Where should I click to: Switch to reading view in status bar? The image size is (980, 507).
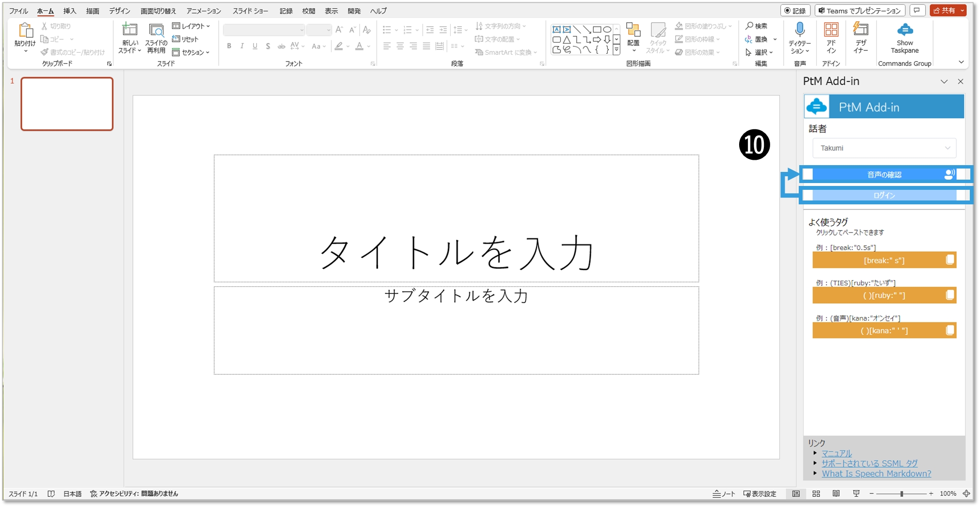point(836,493)
